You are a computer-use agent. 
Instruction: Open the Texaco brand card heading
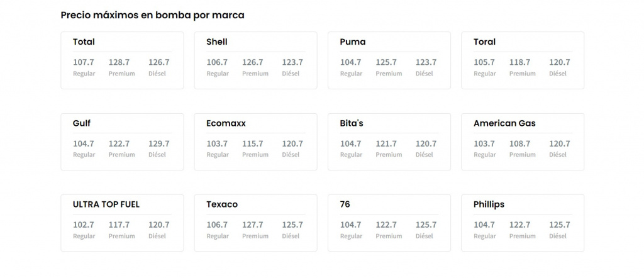222,204
